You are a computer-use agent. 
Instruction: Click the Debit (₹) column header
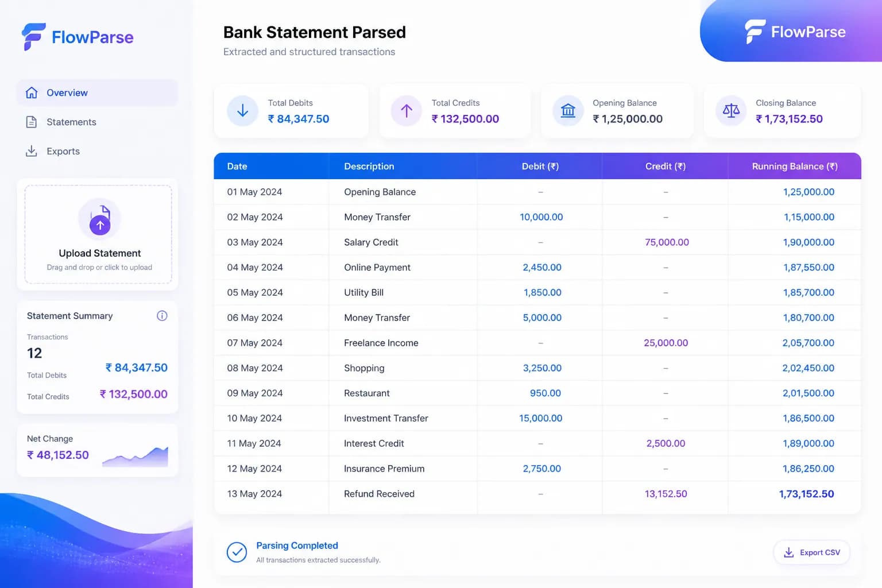540,167
